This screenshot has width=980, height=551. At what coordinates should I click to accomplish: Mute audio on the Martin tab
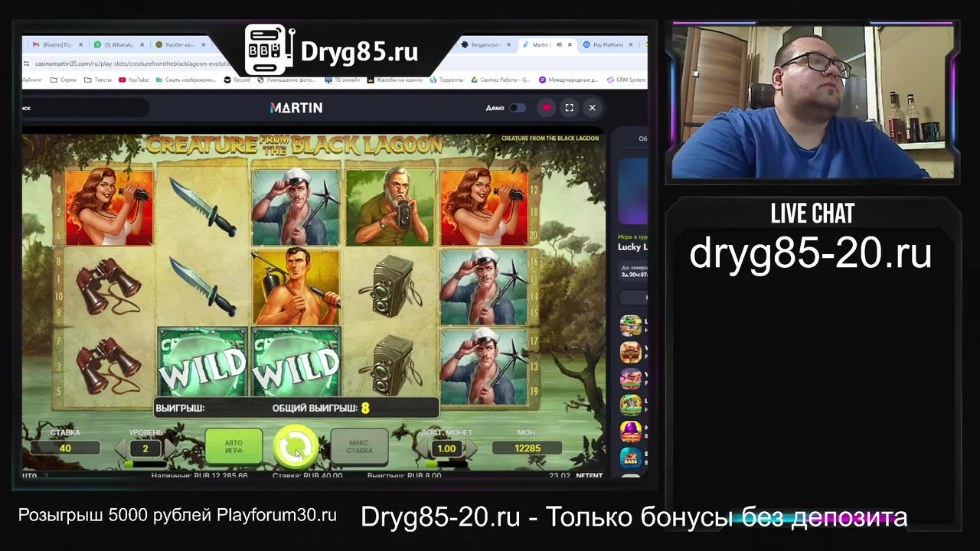(559, 45)
